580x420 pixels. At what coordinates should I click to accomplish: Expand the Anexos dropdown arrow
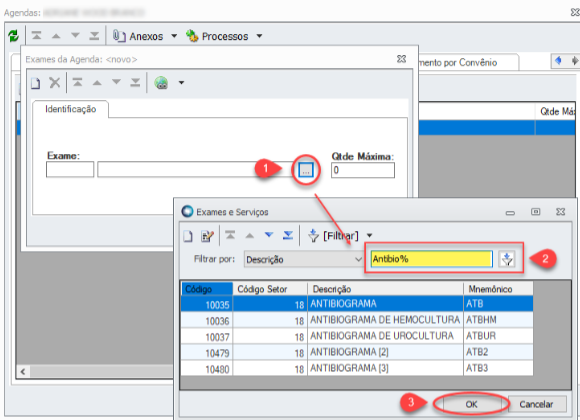(x=174, y=36)
